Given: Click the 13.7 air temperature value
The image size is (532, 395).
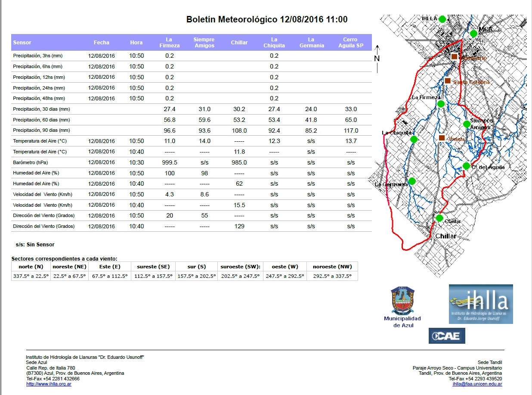Looking at the screenshot, I should point(351,141).
